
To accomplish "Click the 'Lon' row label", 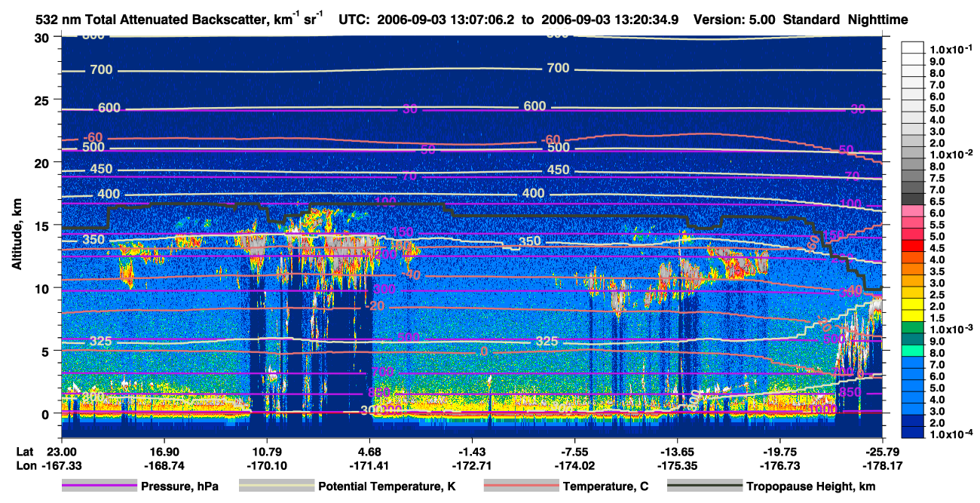I will click(x=25, y=466).
